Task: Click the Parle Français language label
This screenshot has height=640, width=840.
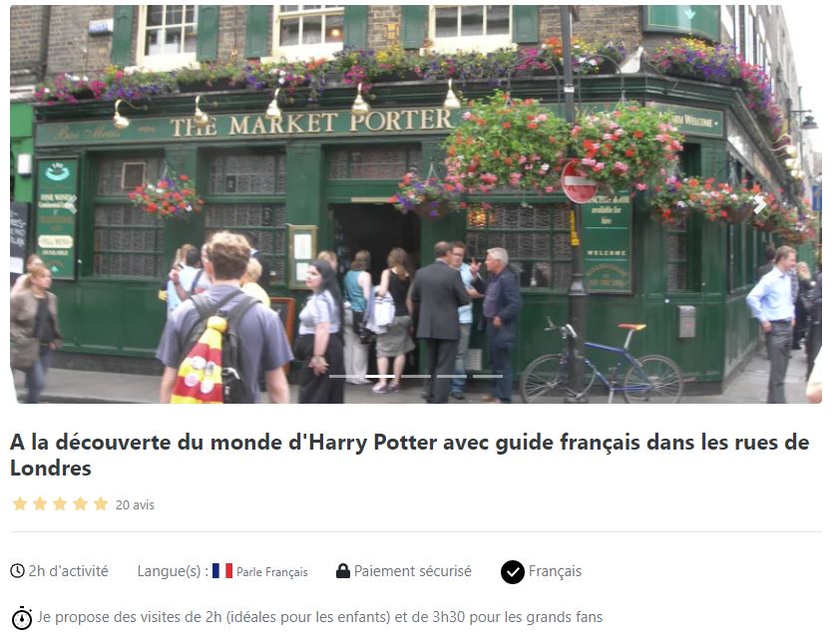Action: [272, 572]
